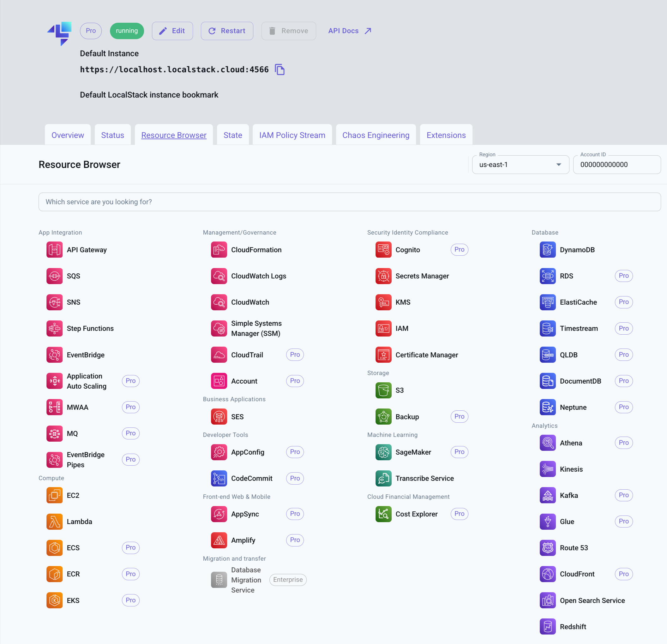The image size is (667, 644).
Task: Open the Chaos Engineering tab
Action: pyautogui.click(x=376, y=135)
